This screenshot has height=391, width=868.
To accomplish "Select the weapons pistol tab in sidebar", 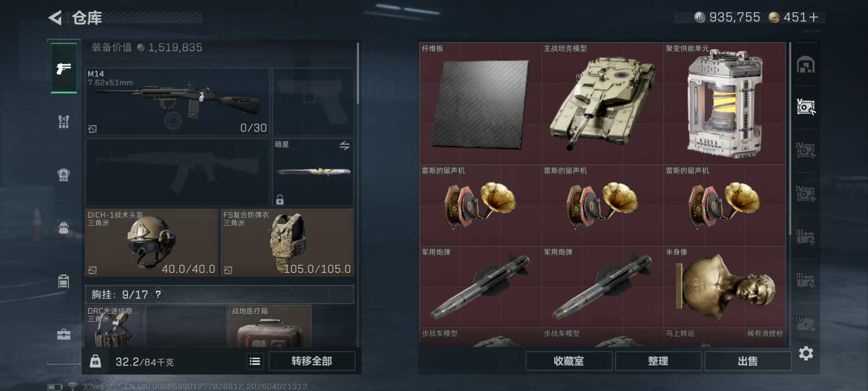I will pyautogui.click(x=64, y=68).
